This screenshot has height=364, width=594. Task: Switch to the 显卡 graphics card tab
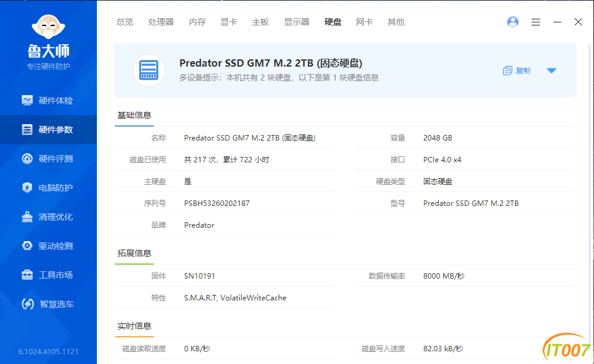[x=229, y=22]
